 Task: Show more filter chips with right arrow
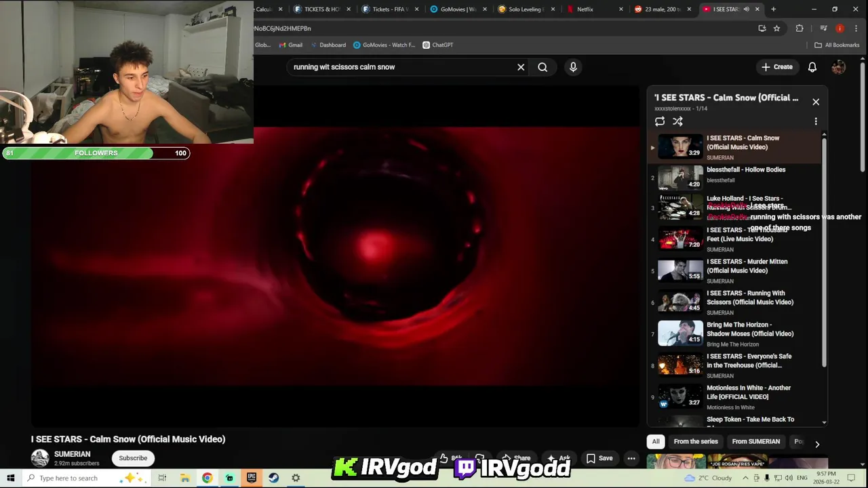coord(817,444)
